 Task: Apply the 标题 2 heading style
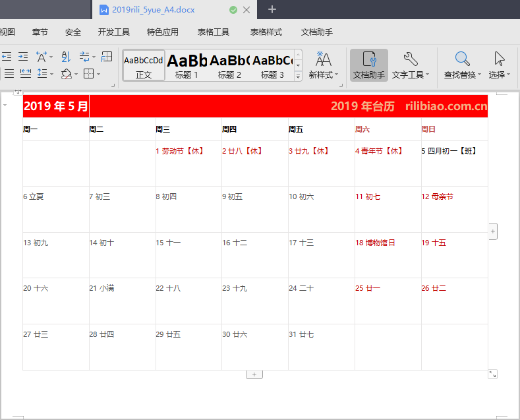(x=229, y=65)
